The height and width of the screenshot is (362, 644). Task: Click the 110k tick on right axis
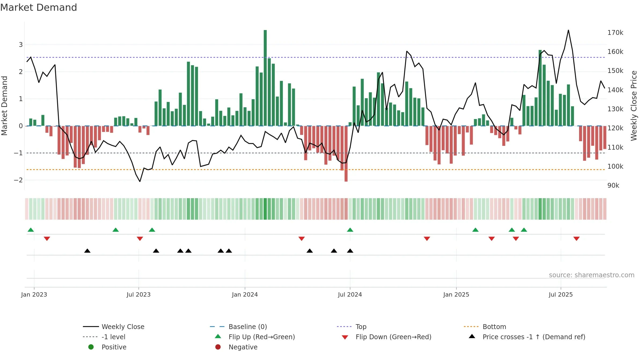click(x=616, y=147)
